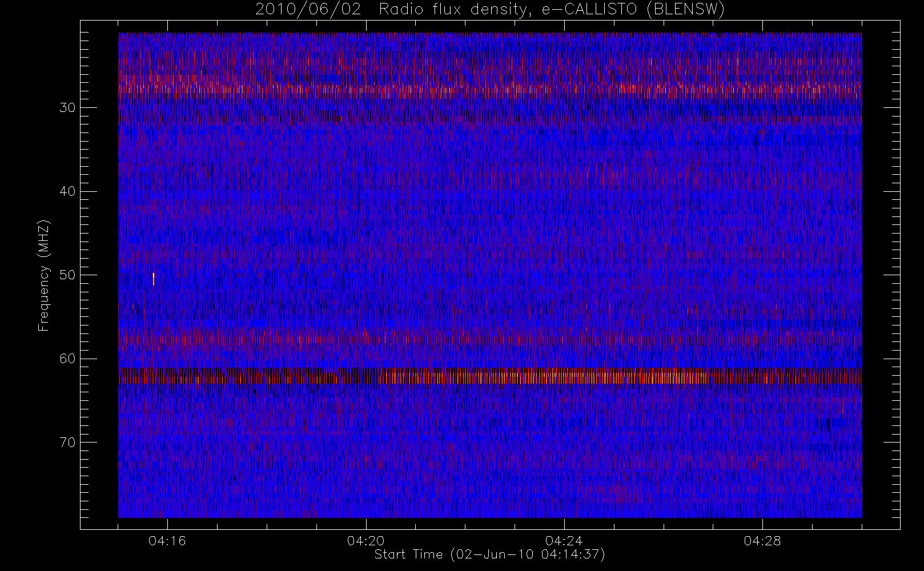Click the 04:20 time tick label

365,541
